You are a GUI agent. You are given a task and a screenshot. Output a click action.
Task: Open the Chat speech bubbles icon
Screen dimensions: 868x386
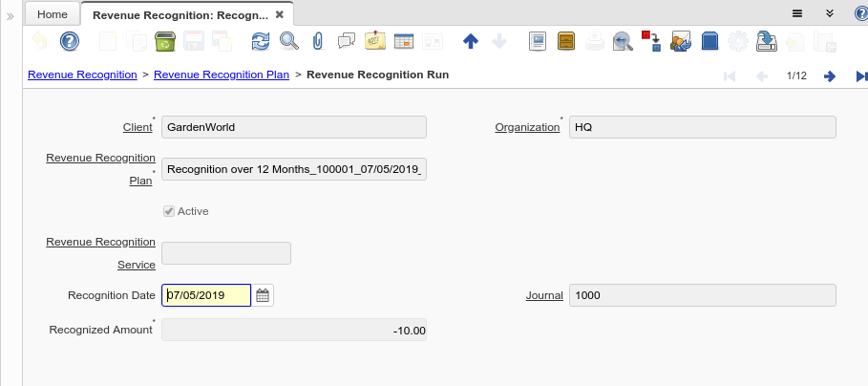[x=347, y=41]
